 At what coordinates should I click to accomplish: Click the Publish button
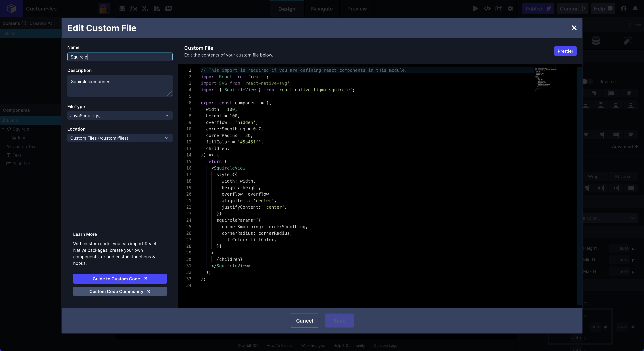[x=538, y=9]
